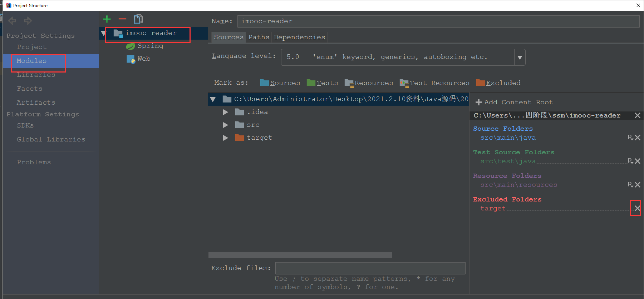Viewport: 644px width, 299px height.
Task: Switch to Sources tab
Action: (228, 37)
